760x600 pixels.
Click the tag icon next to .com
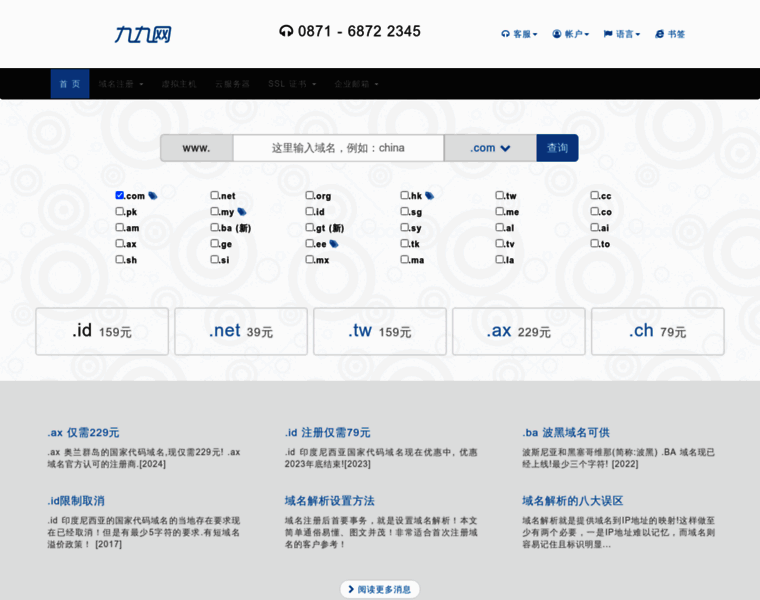pyautogui.click(x=153, y=196)
